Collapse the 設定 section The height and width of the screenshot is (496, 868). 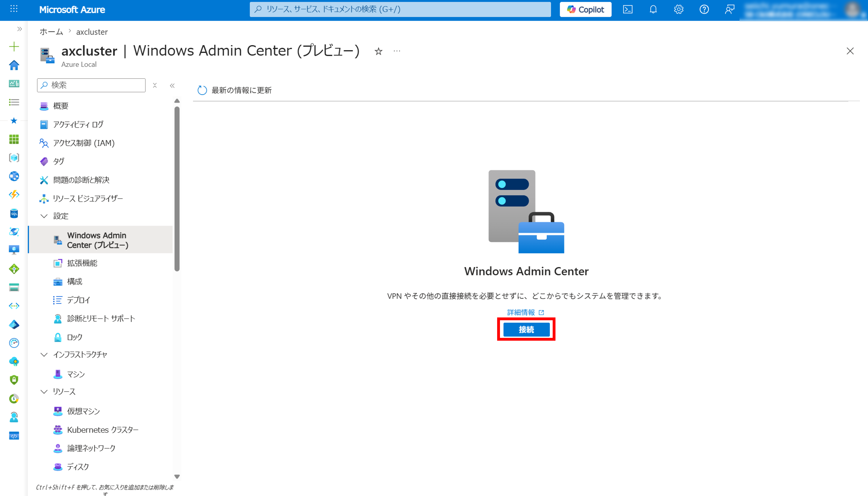44,216
